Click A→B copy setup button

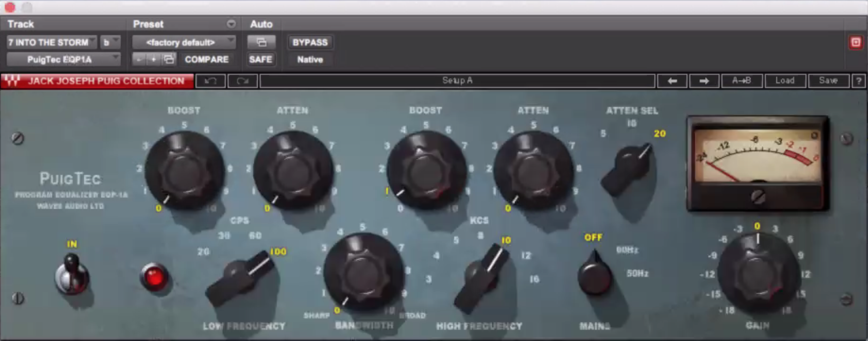click(742, 81)
